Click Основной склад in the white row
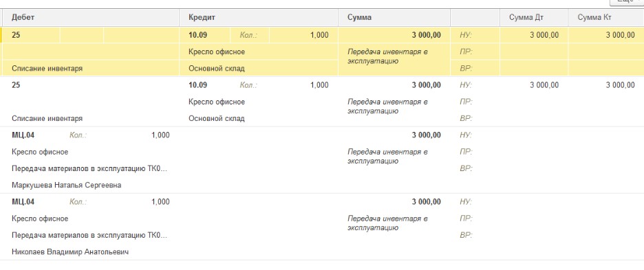 tap(217, 119)
